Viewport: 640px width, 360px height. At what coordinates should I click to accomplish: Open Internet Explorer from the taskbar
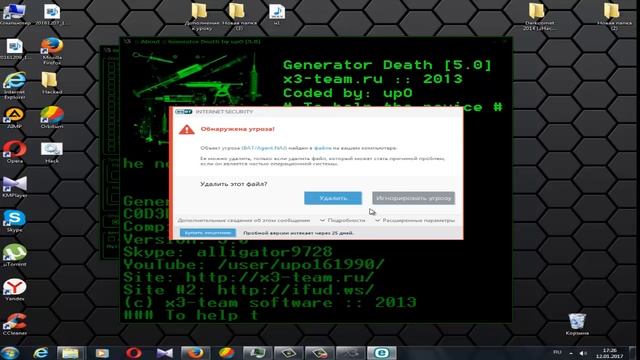coord(40,353)
